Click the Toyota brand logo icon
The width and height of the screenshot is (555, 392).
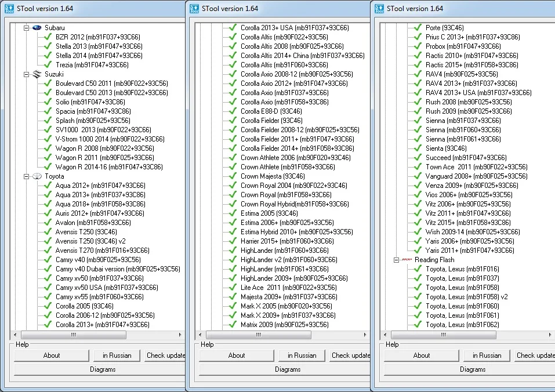coord(37,176)
